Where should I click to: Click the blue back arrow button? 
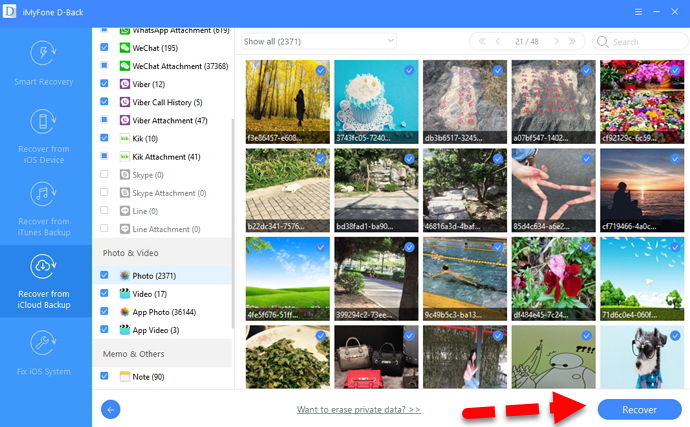tap(111, 409)
